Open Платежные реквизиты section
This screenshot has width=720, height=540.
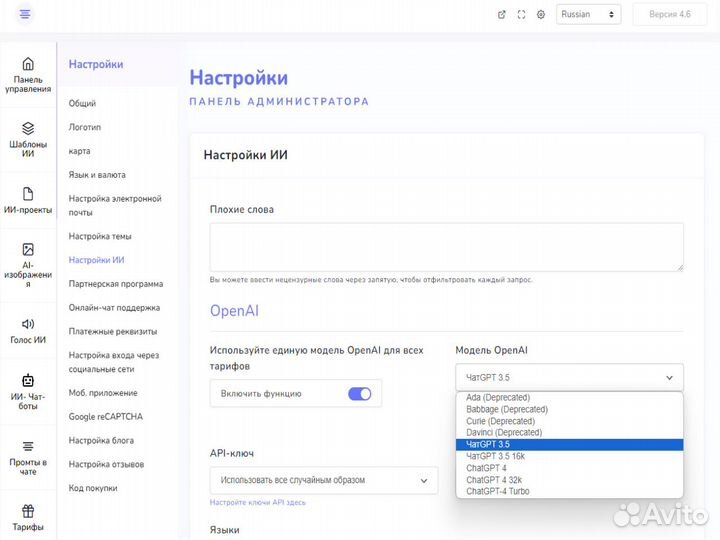point(112,332)
